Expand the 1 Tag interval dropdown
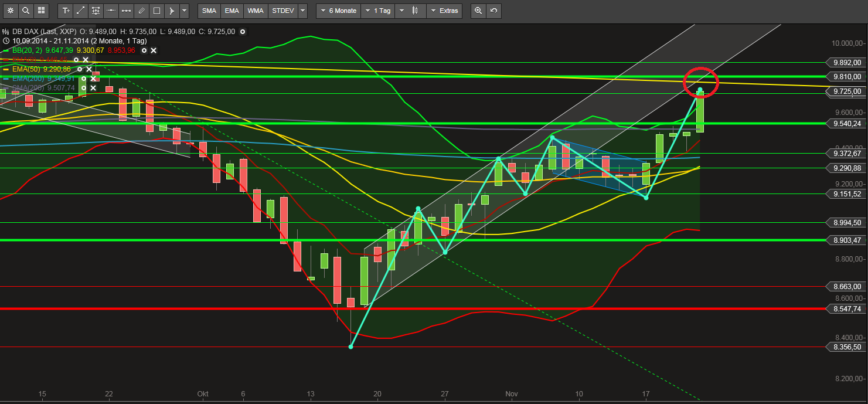This screenshot has height=404, width=868. tap(377, 11)
